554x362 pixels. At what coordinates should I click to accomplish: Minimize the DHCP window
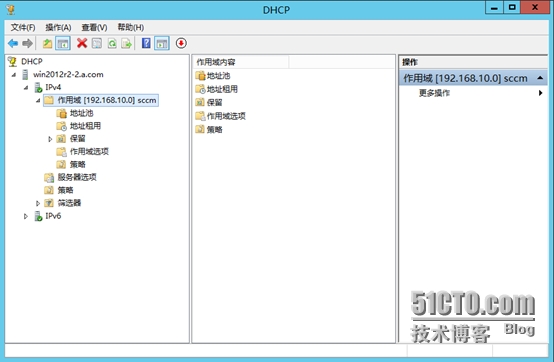pyautogui.click(x=494, y=8)
